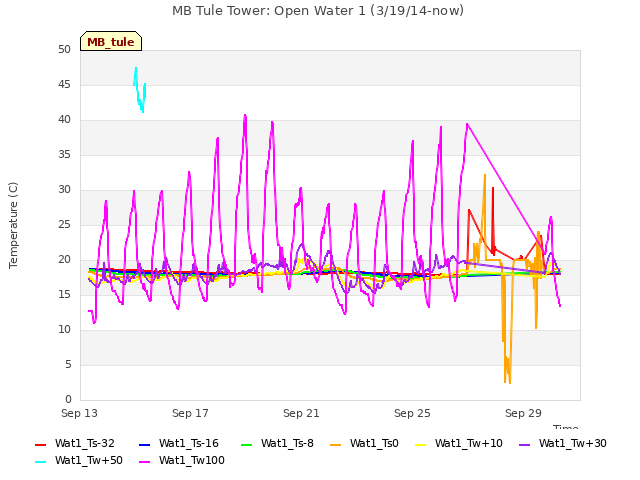640x480 pixels.
Task: Click the Wat1_Ts-16 legend label
Action: coord(189,443)
